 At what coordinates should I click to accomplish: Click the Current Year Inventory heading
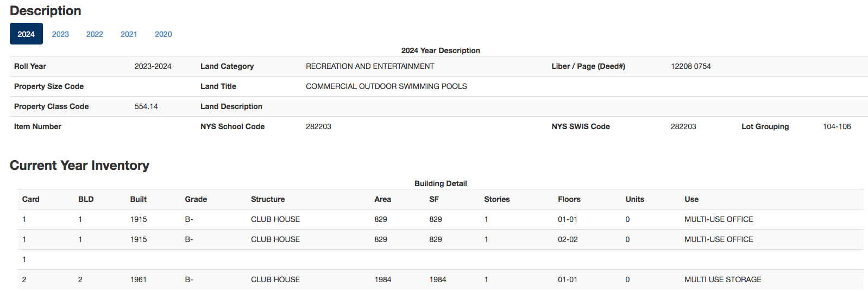pyautogui.click(x=79, y=166)
